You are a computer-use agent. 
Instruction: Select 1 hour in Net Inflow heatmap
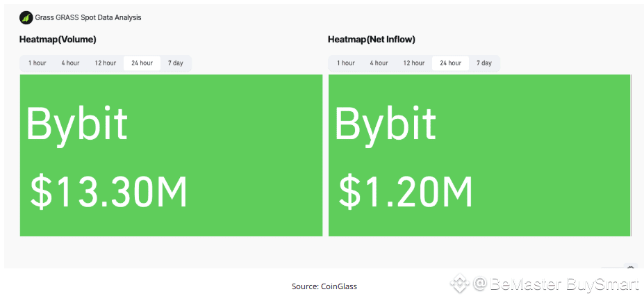coord(346,63)
